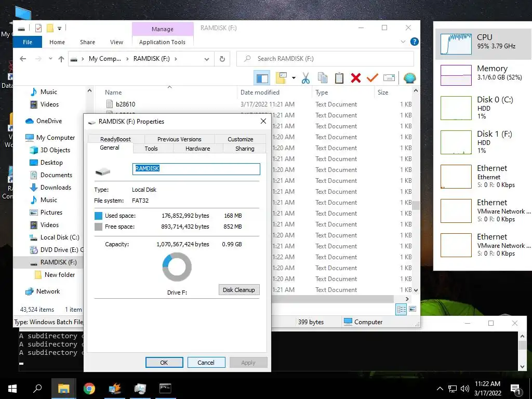Open the Customize Quick Access Toolbar dropdown
This screenshot has height=399, width=532.
click(59, 29)
